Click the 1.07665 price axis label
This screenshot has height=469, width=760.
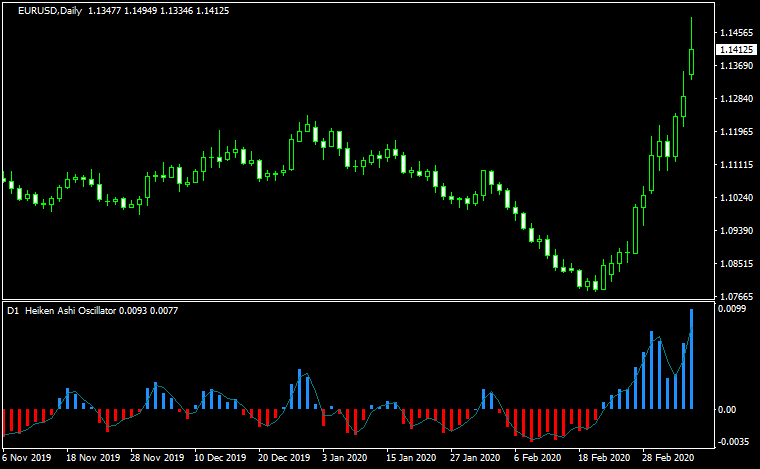(735, 297)
